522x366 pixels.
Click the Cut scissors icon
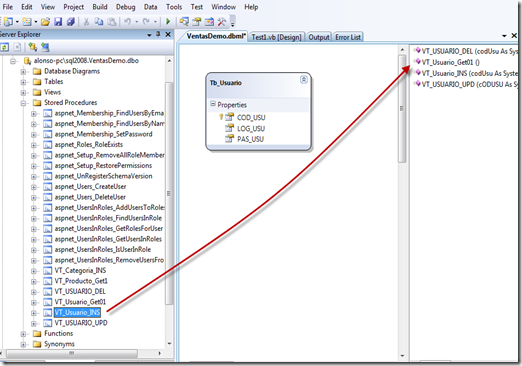pos(86,22)
